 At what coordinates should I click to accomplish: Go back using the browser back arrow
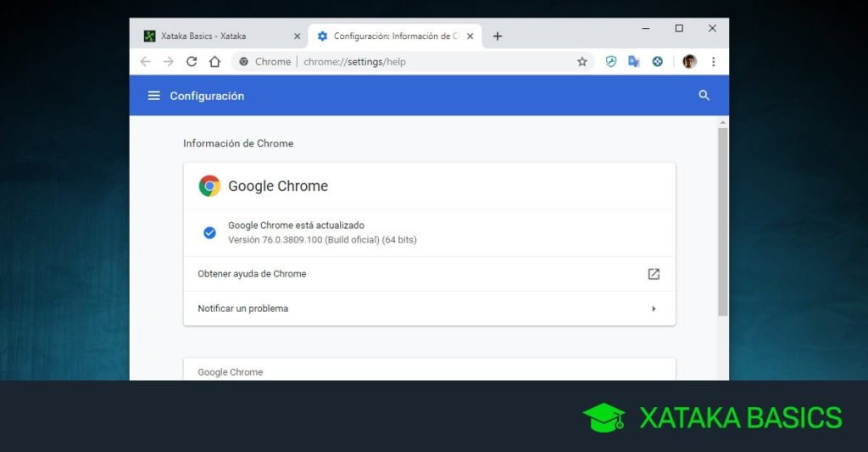pos(146,62)
